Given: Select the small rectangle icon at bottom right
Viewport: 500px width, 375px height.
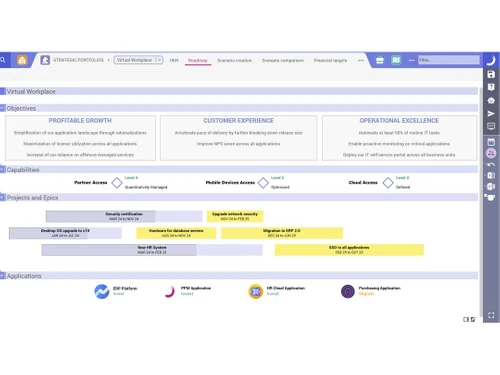Looking at the screenshot, I should 466,319.
